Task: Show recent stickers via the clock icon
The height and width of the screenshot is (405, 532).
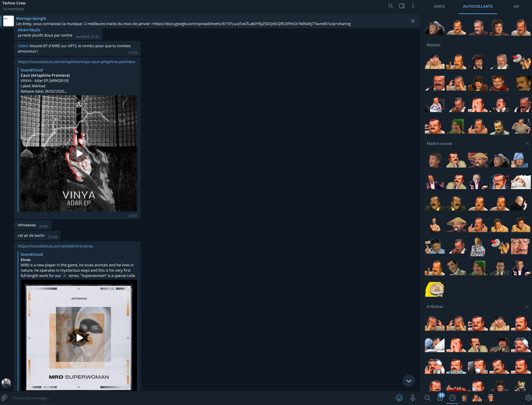Action: pyautogui.click(x=452, y=398)
